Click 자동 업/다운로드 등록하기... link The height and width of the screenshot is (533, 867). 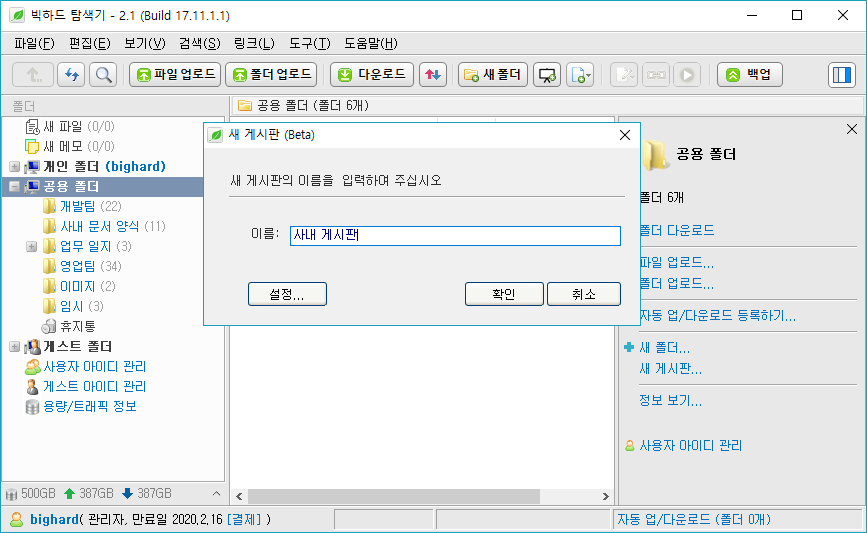click(718, 316)
